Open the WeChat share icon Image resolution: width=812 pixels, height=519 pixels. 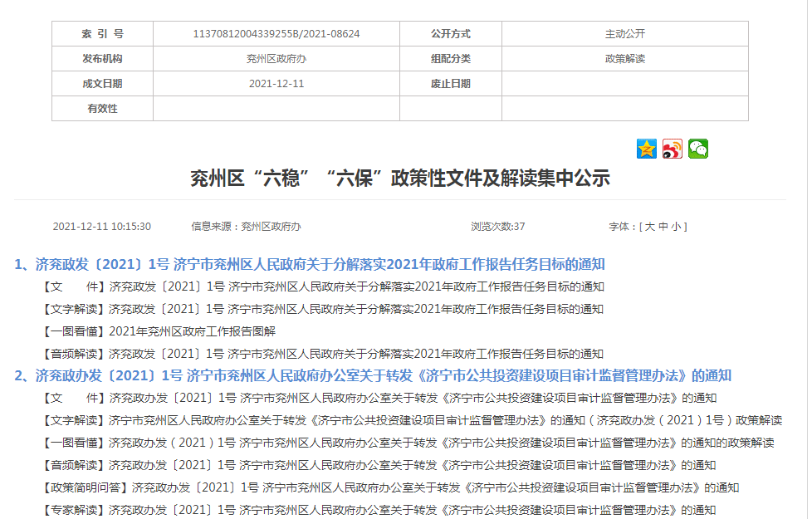698,149
